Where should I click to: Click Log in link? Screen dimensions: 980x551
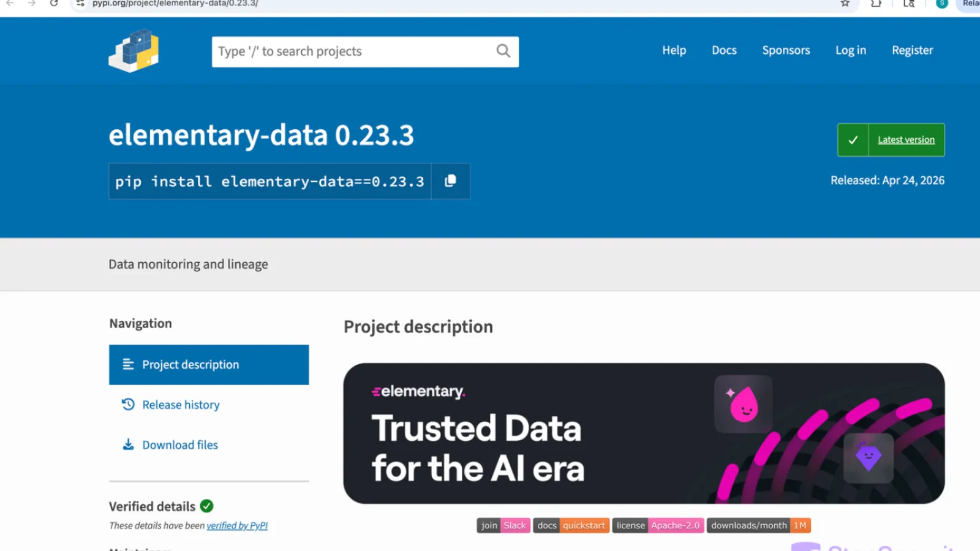tap(851, 50)
